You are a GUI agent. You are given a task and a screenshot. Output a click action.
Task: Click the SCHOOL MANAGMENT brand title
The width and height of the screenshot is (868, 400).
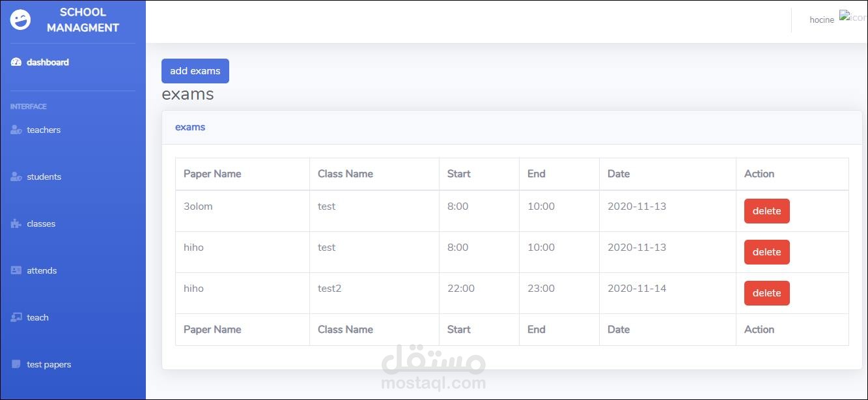point(83,20)
